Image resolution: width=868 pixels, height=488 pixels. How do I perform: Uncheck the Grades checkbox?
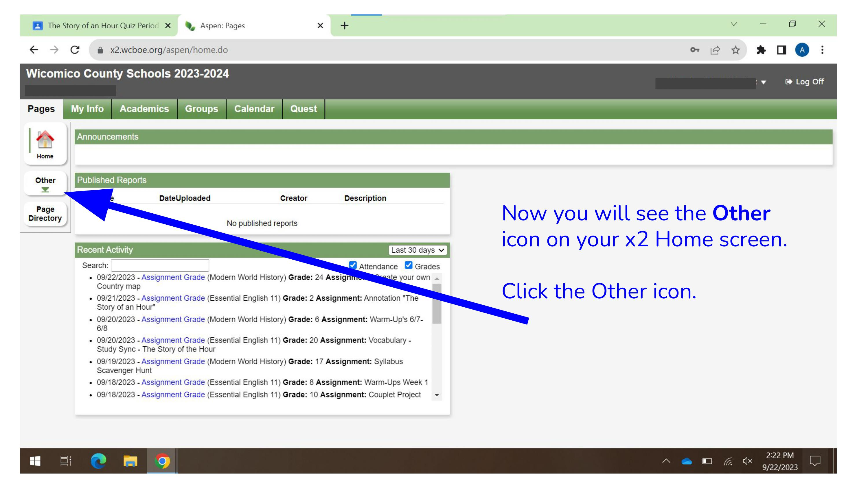pyautogui.click(x=408, y=265)
